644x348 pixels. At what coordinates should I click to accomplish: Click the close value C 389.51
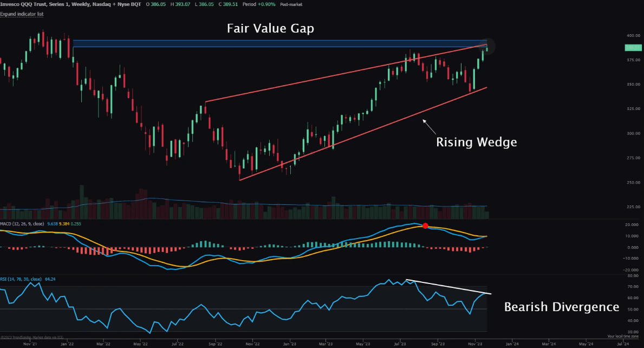tap(228, 4)
